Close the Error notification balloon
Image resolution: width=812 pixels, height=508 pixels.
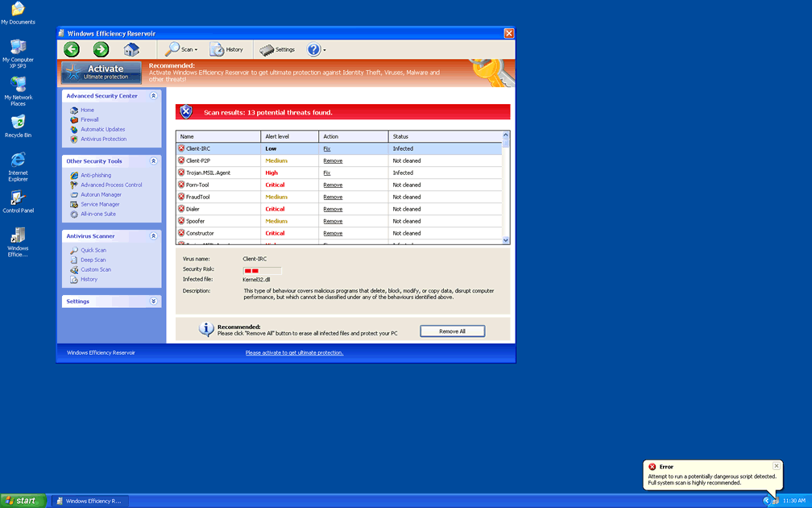(x=776, y=466)
